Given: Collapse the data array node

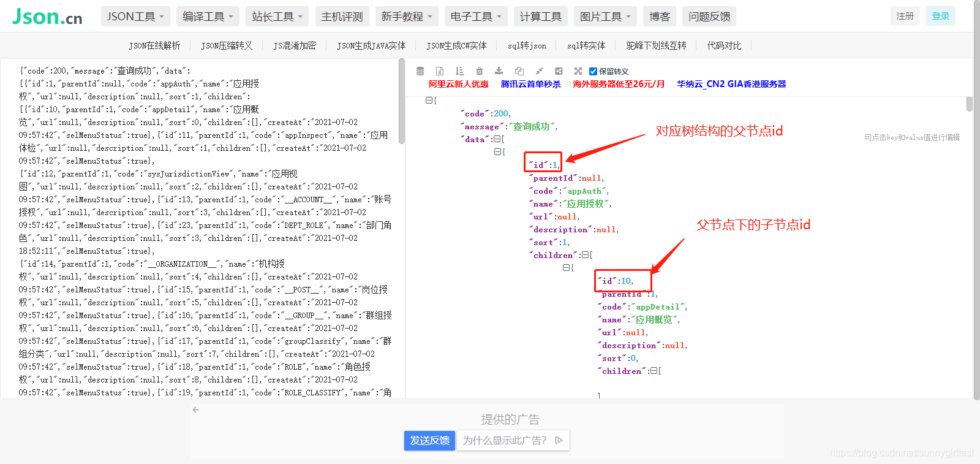Looking at the screenshot, I should (497, 139).
